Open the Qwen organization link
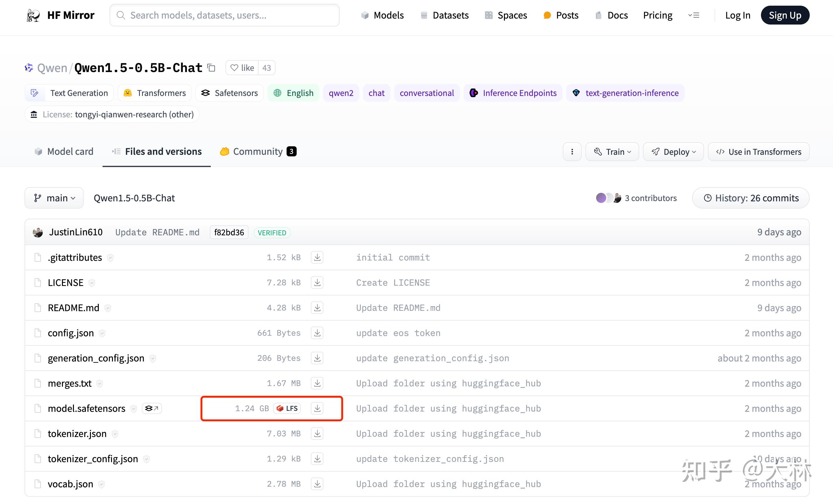The width and height of the screenshot is (833, 504). pos(52,68)
